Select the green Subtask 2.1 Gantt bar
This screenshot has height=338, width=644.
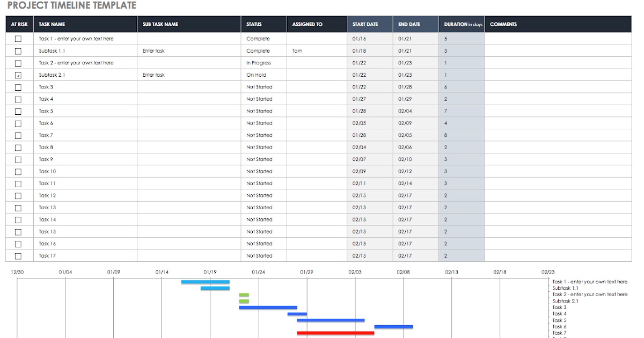(244, 301)
